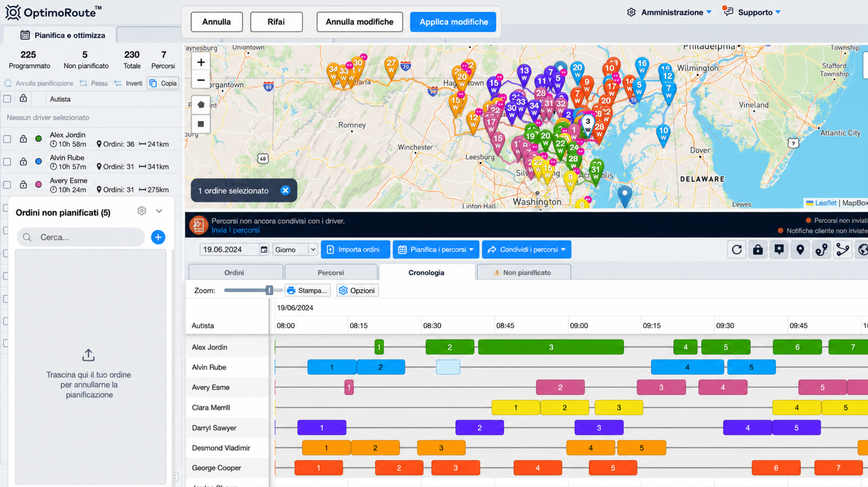The width and height of the screenshot is (868, 487).
Task: Click in the Cerca search field
Action: pyautogui.click(x=81, y=237)
